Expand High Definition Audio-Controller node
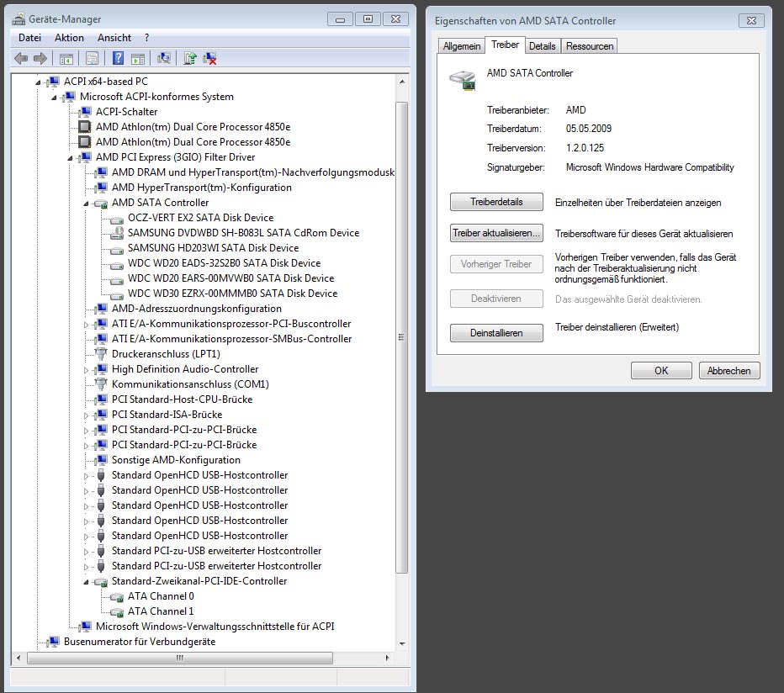This screenshot has height=693, width=784. [x=86, y=370]
